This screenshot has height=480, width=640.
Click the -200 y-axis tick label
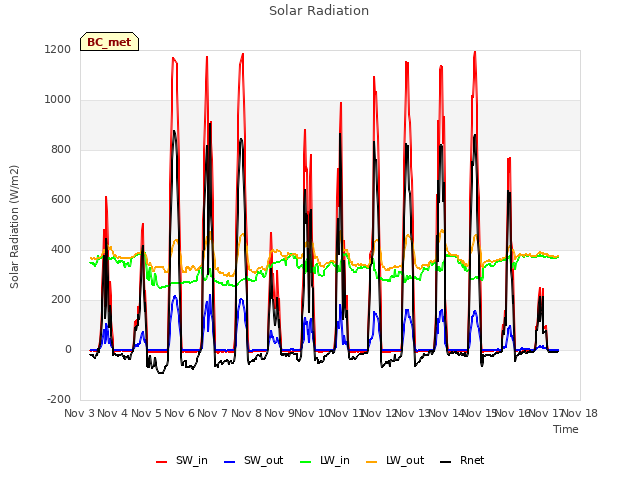coord(59,400)
